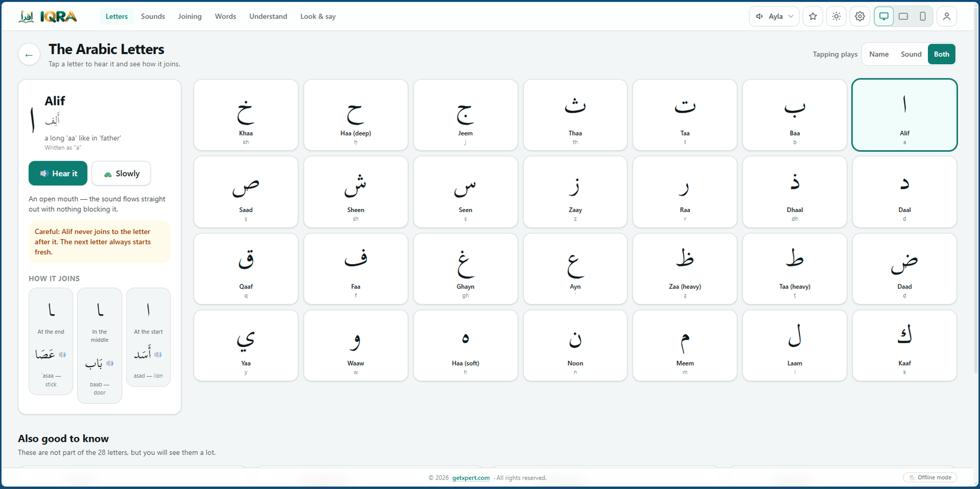Select the Waaw letter card
The height and width of the screenshot is (489, 980).
click(356, 345)
